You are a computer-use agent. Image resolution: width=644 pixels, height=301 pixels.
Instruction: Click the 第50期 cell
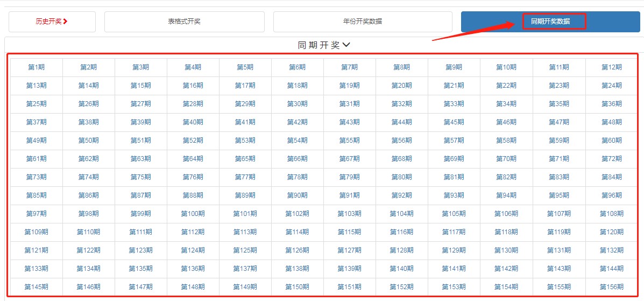(x=89, y=141)
